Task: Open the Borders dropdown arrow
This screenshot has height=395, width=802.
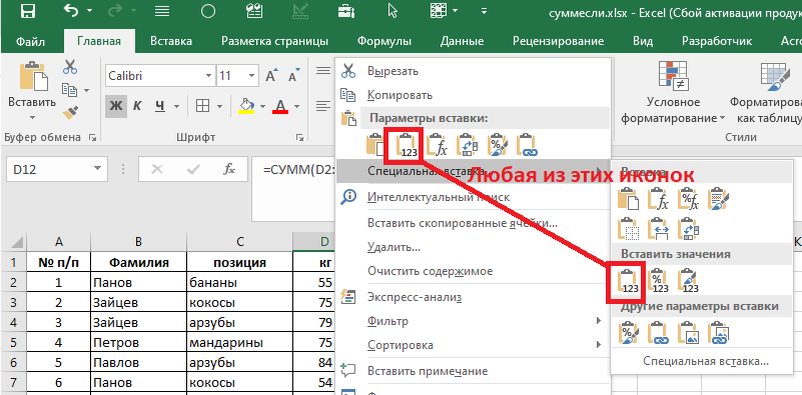Action: 219,106
